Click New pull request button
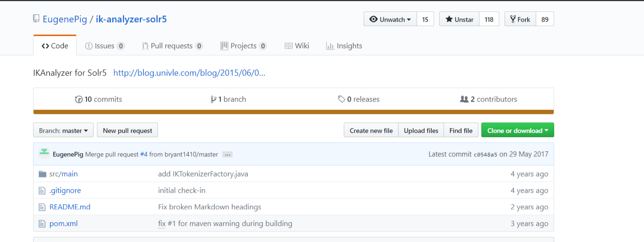Viewport: 644px width, 242px height. [x=128, y=130]
